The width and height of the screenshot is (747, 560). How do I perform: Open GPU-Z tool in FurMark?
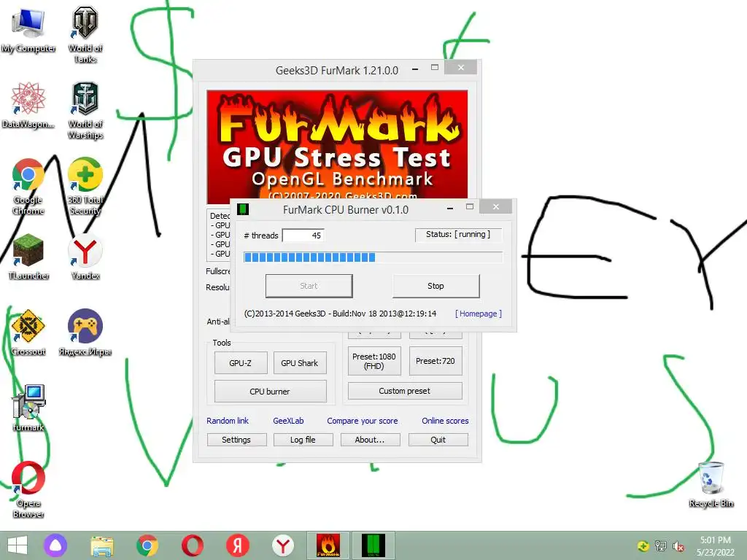[x=241, y=363]
